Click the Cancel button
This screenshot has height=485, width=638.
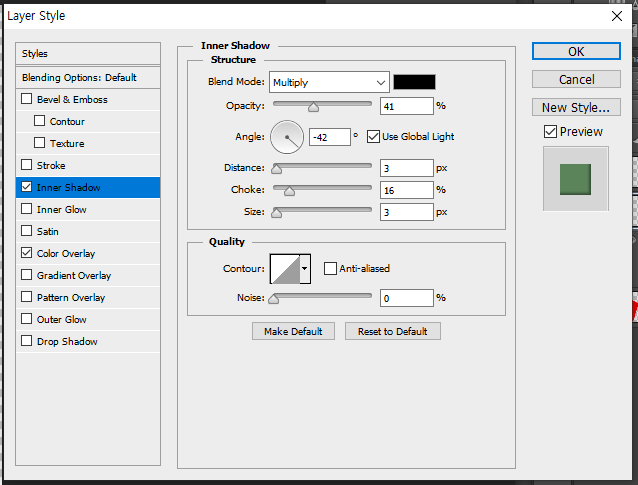click(576, 79)
